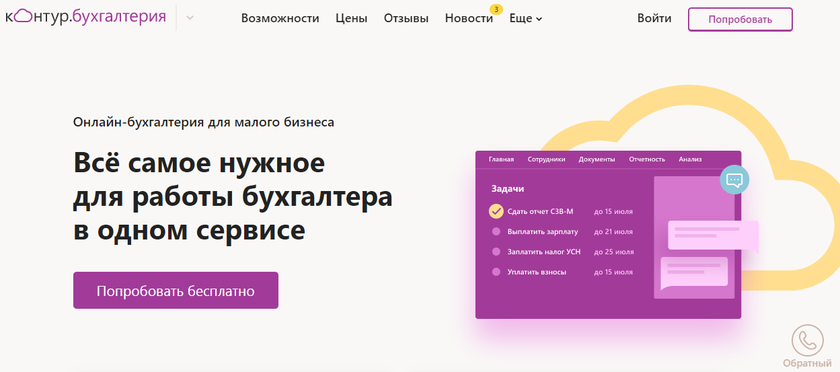Click the blue chat bubble icon

734,180
